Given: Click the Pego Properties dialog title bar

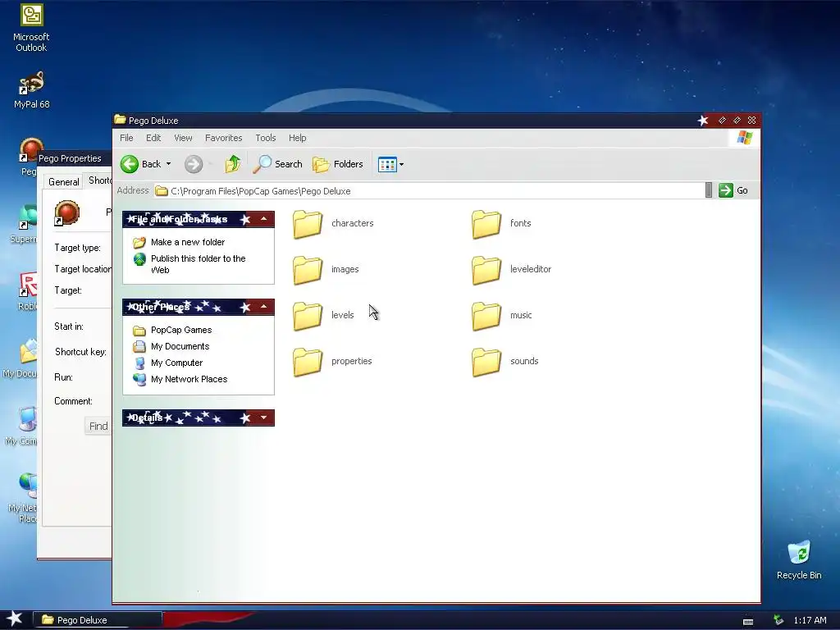Looking at the screenshot, I should 74,158.
